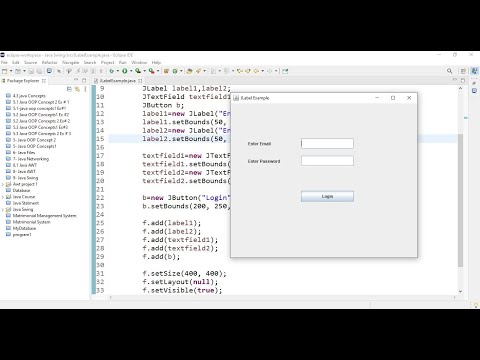Click the External Tools run icon
Image resolution: width=480 pixels, height=360 pixels.
(x=151, y=71)
